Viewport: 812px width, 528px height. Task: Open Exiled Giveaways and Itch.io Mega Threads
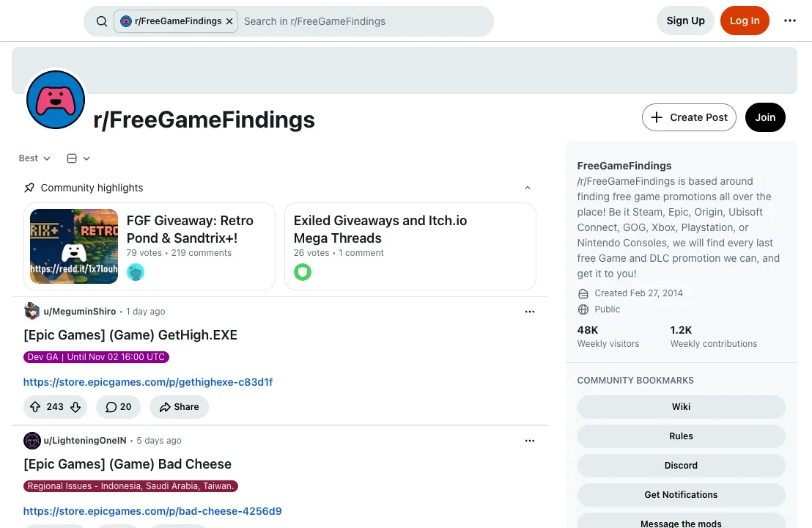[x=380, y=229]
